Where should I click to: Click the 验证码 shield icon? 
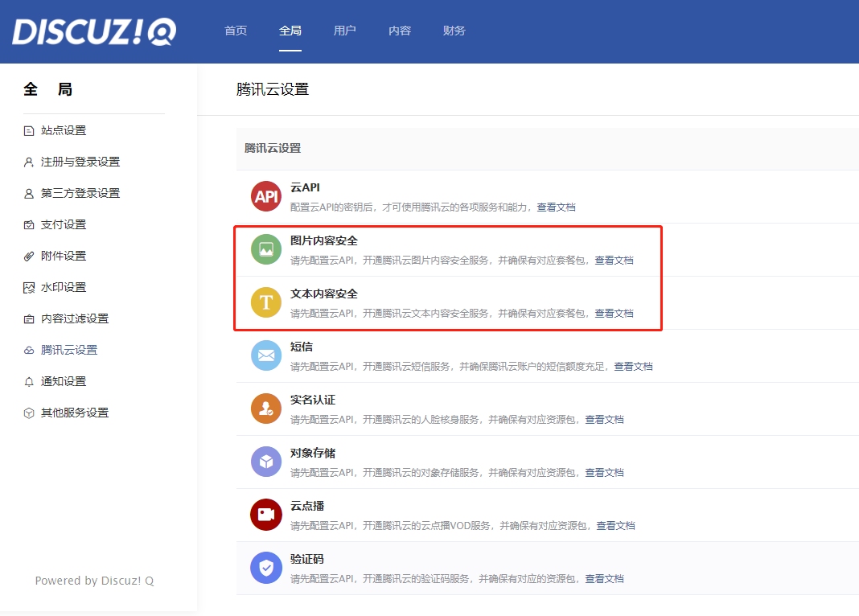pyautogui.click(x=265, y=568)
